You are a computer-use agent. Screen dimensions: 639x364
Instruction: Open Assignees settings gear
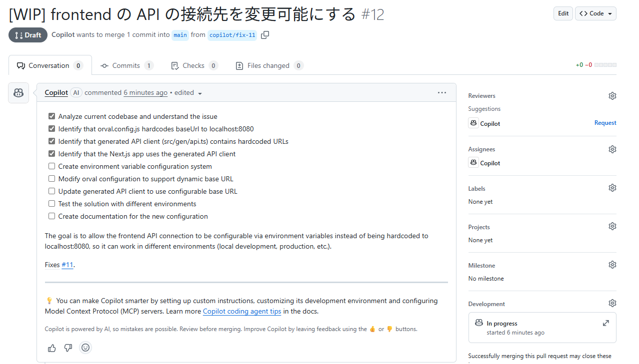(612, 149)
